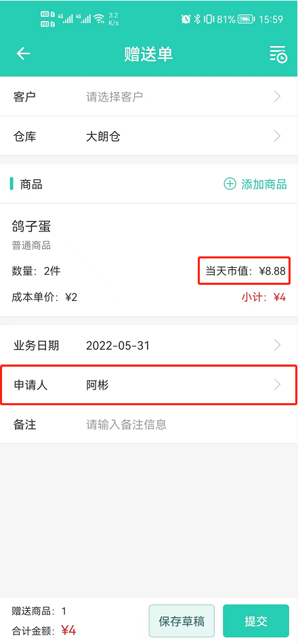This screenshot has width=298, height=644.
Task: Tap the back arrow icon
Action: tap(24, 54)
